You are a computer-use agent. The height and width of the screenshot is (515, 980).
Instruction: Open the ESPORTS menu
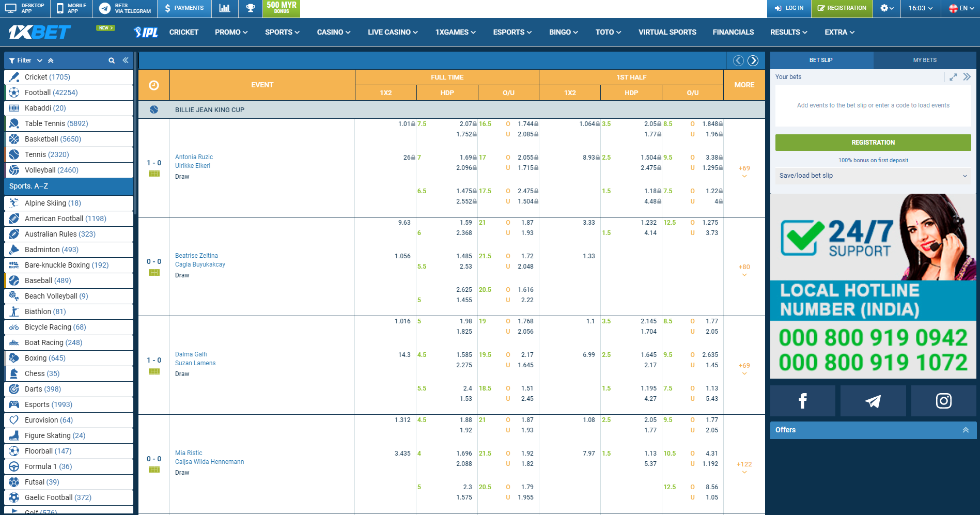[512, 32]
